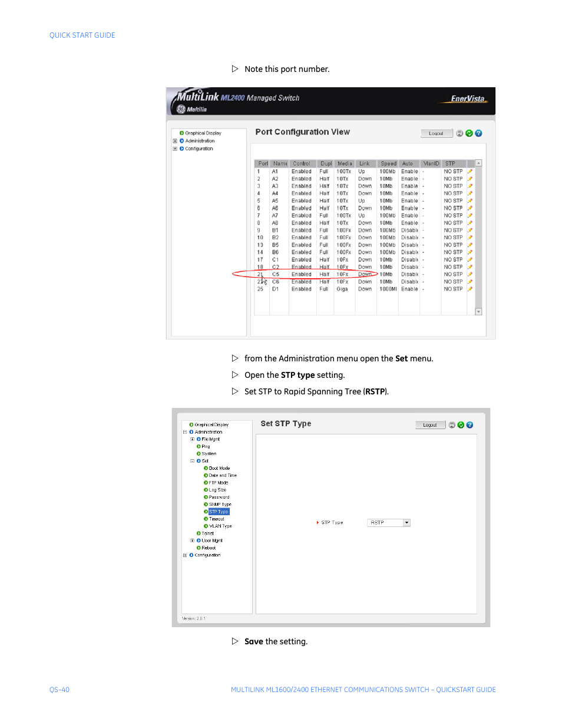Select FTP Mode in Set menu
Screen dimensions: 562x728
click(219, 483)
